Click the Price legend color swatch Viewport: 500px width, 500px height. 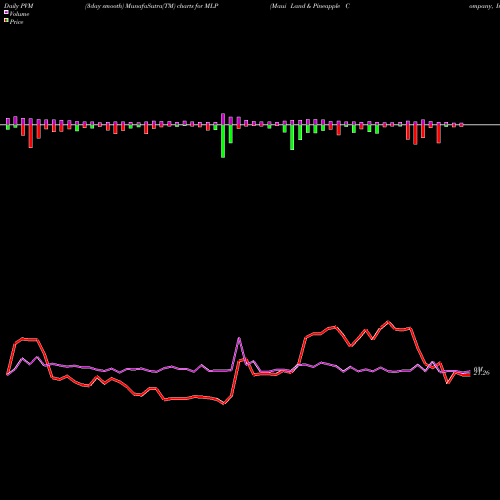point(6,21)
